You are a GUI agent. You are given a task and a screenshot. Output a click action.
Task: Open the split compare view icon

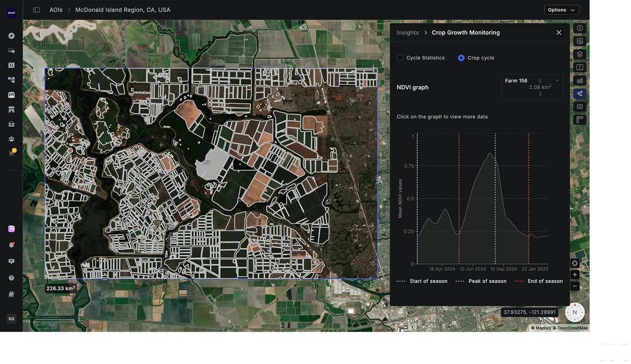coord(580,67)
